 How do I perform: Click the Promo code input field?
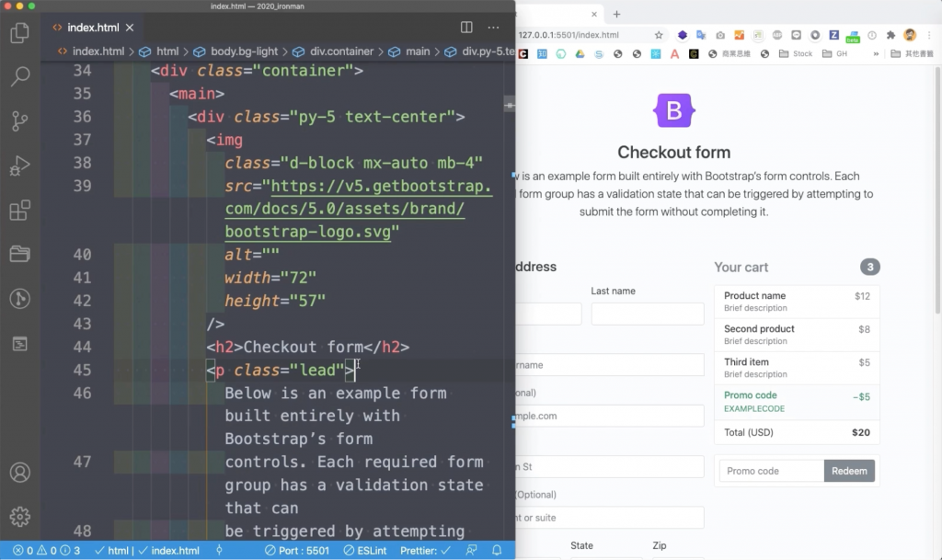[x=772, y=471]
